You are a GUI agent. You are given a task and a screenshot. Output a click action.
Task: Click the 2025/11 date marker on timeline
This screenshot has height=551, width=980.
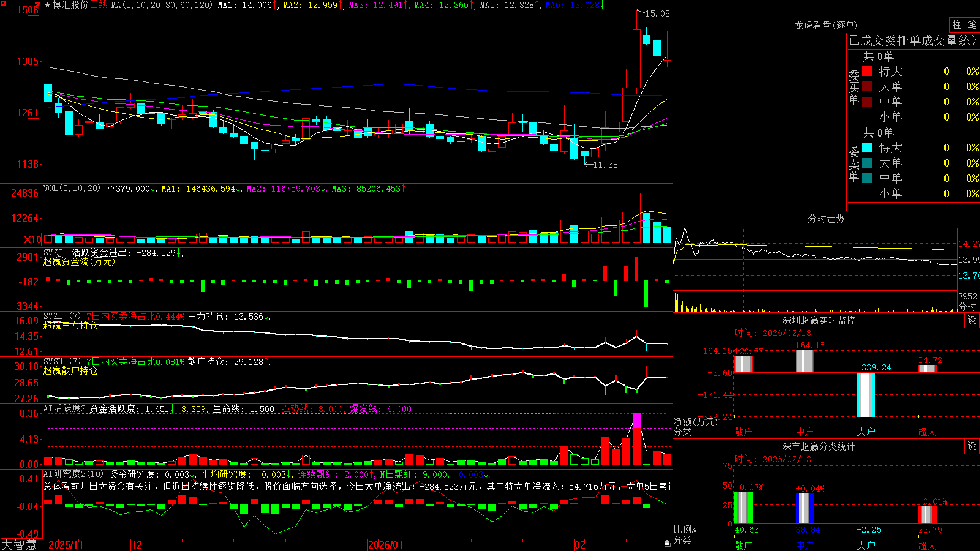click(x=66, y=545)
